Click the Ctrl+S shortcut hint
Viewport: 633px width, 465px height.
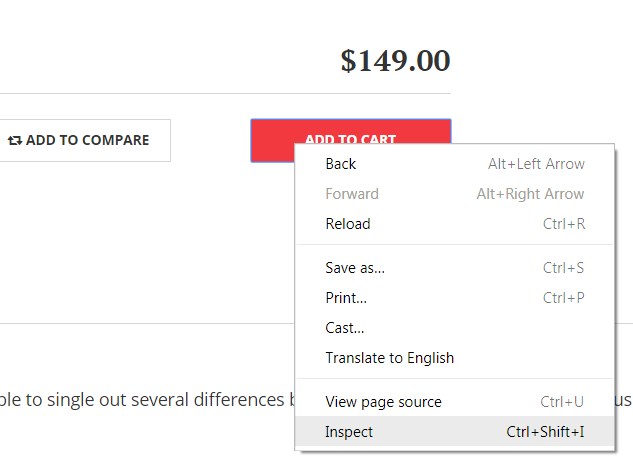pyautogui.click(x=564, y=268)
